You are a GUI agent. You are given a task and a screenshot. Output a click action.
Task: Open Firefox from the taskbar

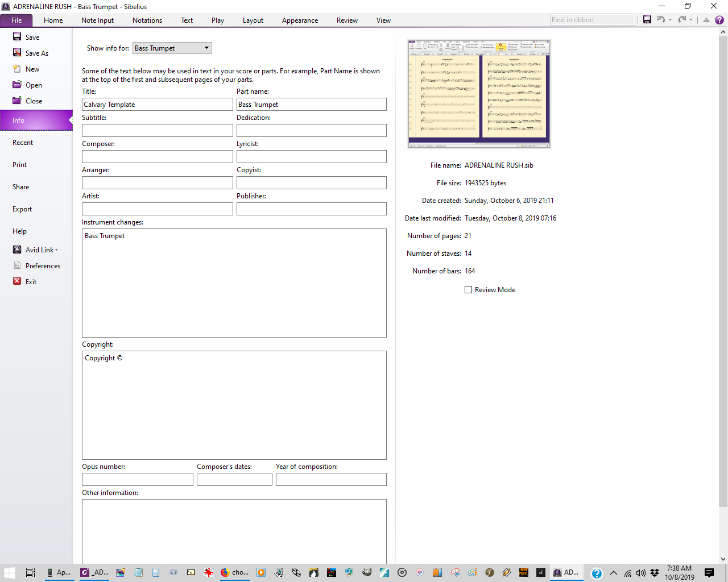click(x=235, y=572)
